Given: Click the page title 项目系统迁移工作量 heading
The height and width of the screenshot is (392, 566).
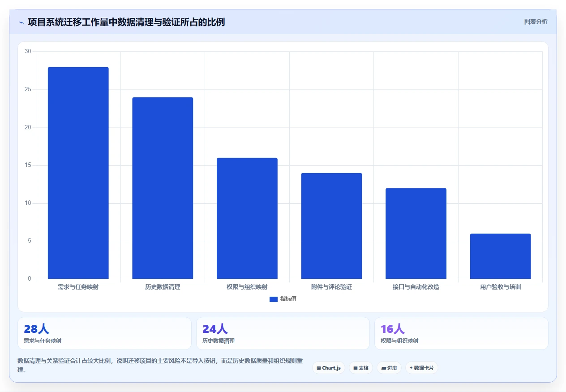Looking at the screenshot, I should pos(126,22).
